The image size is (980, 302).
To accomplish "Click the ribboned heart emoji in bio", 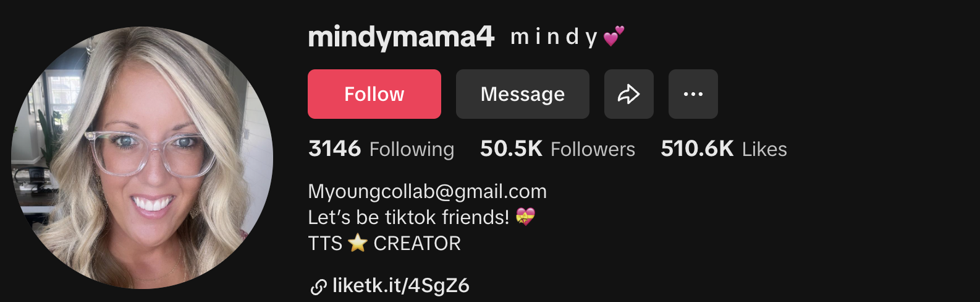I will coord(525,217).
